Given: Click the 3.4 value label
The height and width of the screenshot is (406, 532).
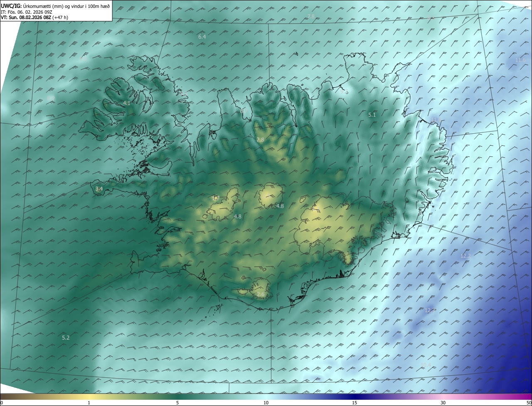Looking at the screenshot, I should pyautogui.click(x=99, y=189).
